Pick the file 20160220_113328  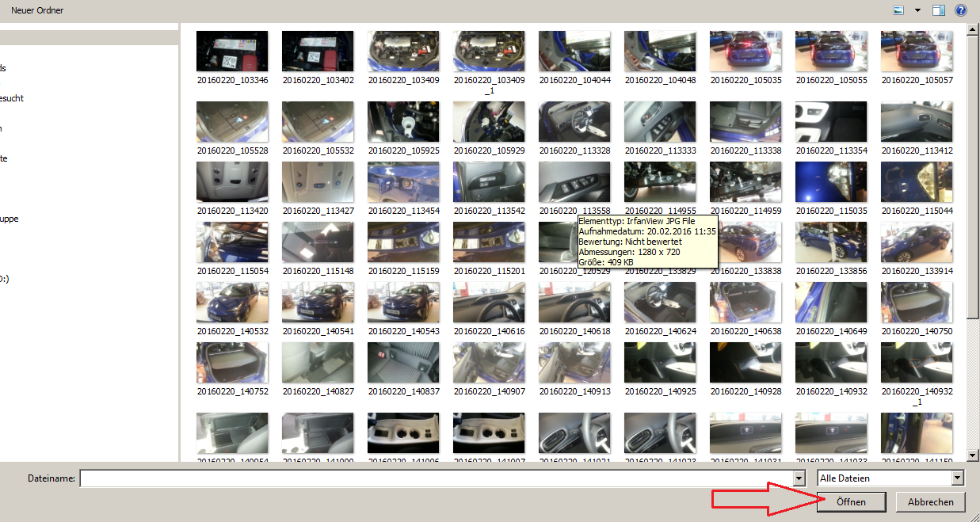point(574,122)
